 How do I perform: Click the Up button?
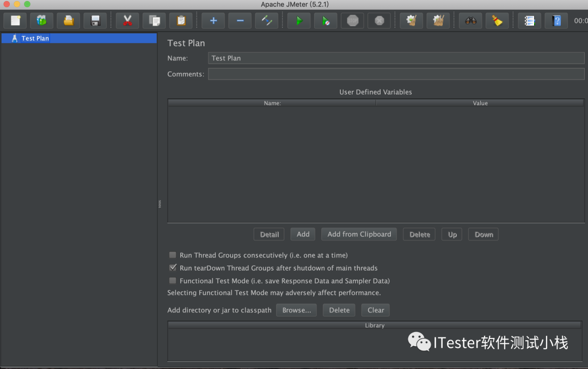(452, 235)
